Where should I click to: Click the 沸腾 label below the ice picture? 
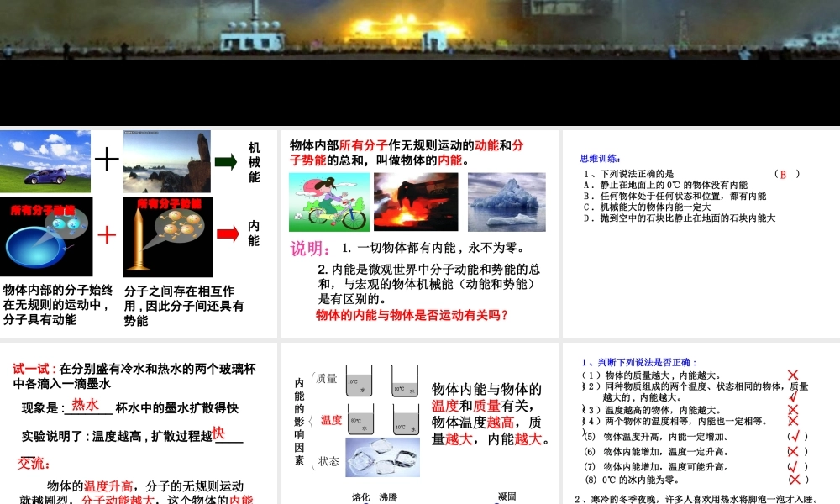[388, 497]
